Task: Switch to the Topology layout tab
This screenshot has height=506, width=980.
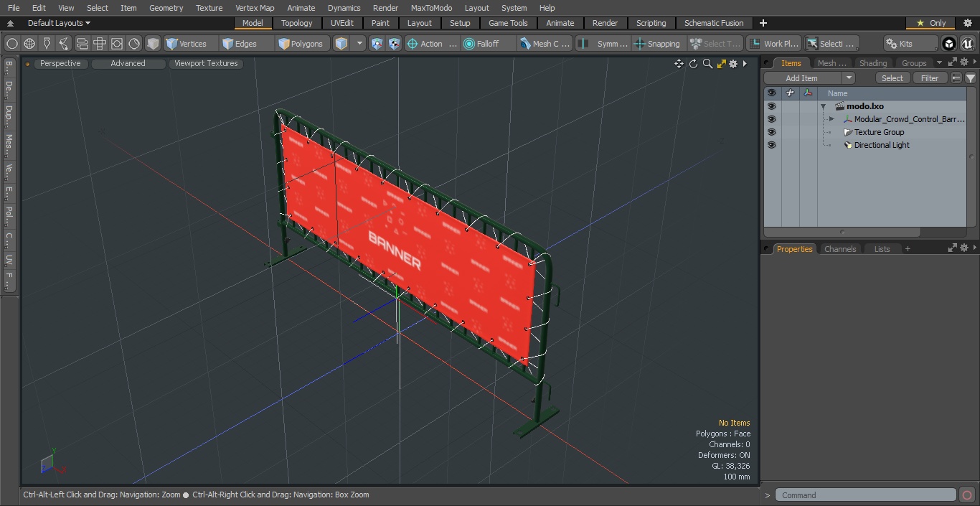Action: tap(297, 23)
